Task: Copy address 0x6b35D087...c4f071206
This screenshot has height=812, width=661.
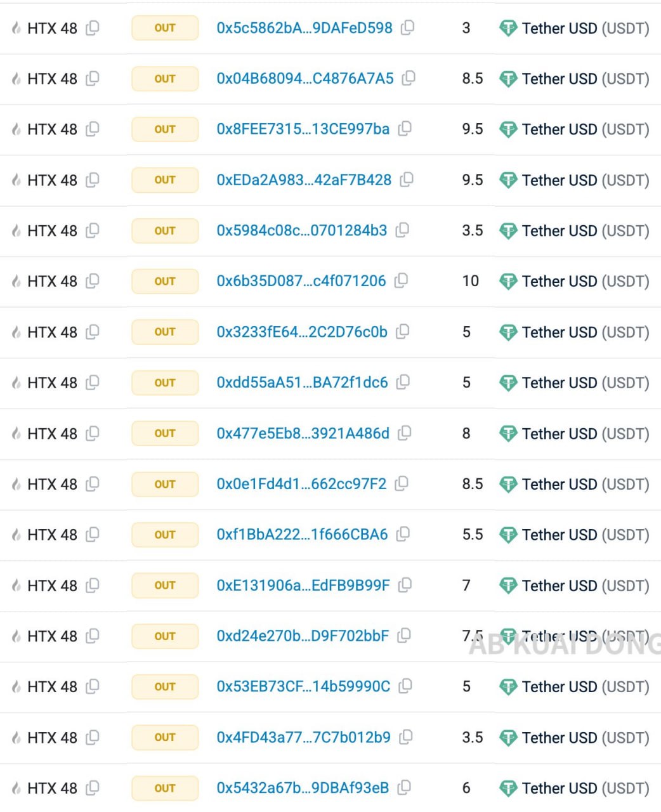Action: click(401, 280)
